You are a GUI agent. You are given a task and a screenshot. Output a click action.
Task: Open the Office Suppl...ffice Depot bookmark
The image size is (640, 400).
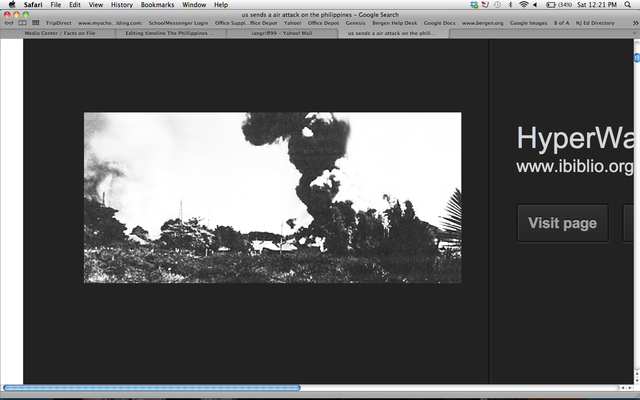coord(246,23)
